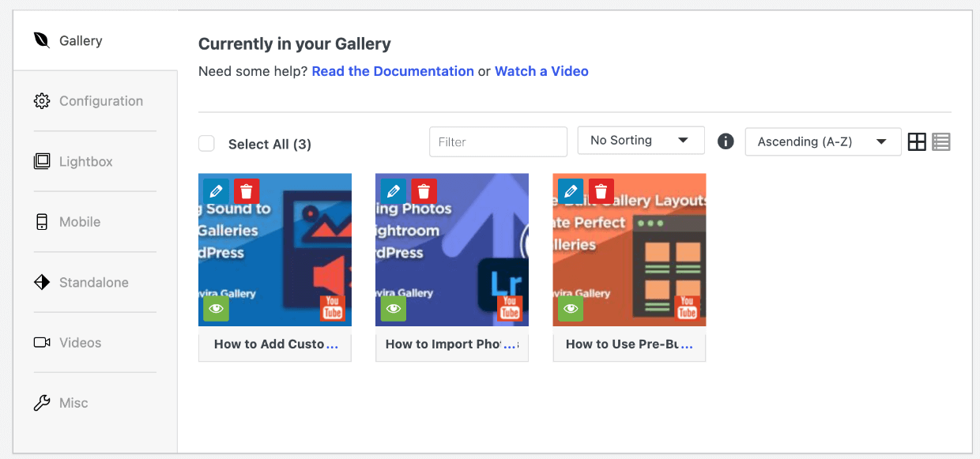Follow the Watch a Video link
Image resolution: width=980 pixels, height=459 pixels.
541,71
